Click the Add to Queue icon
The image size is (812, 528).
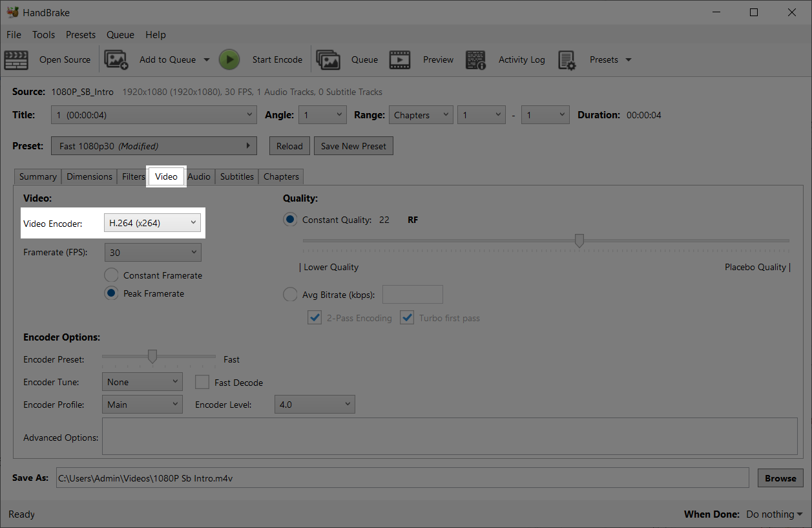pyautogui.click(x=116, y=59)
